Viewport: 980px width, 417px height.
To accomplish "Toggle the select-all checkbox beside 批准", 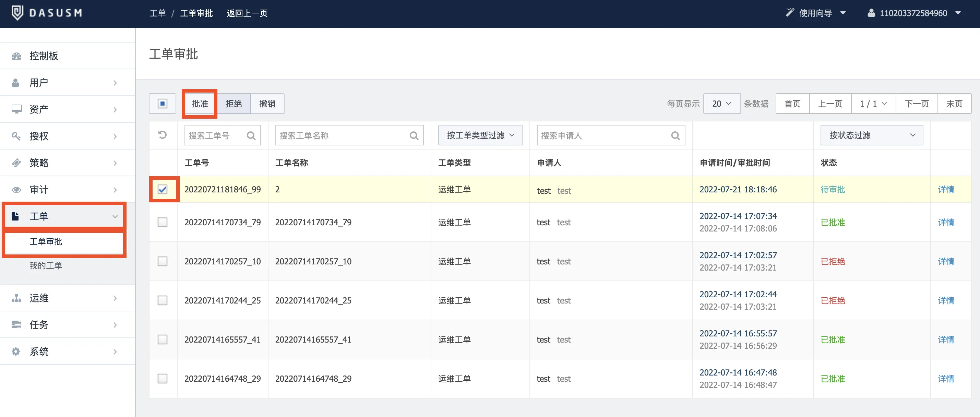I will click(163, 104).
